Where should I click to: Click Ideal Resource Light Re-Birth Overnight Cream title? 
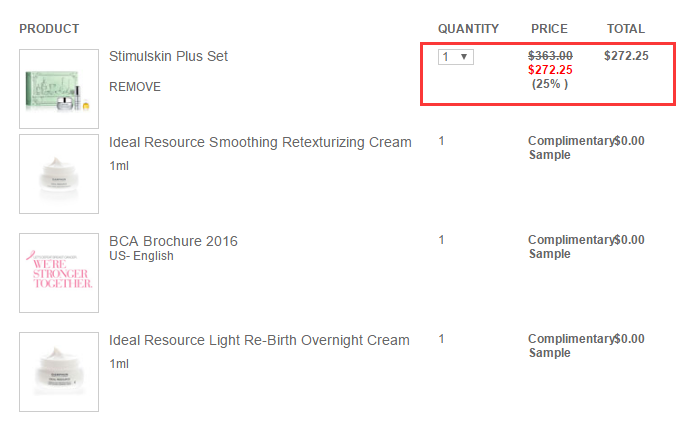tap(259, 340)
